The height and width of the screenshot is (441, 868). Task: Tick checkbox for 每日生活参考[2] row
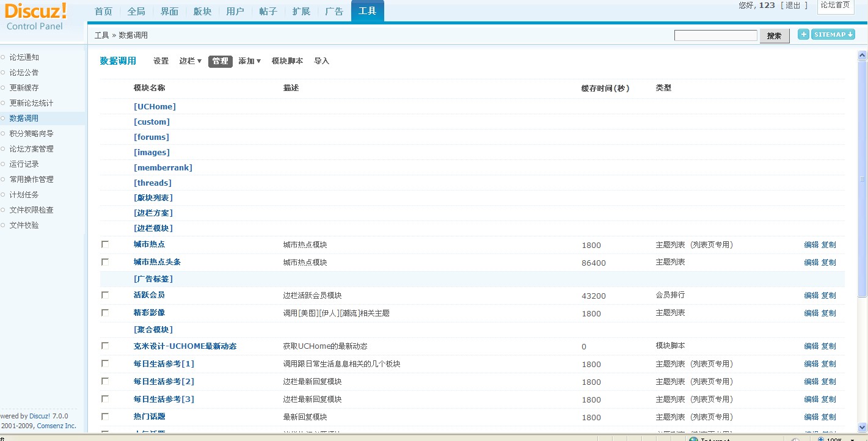pos(105,381)
